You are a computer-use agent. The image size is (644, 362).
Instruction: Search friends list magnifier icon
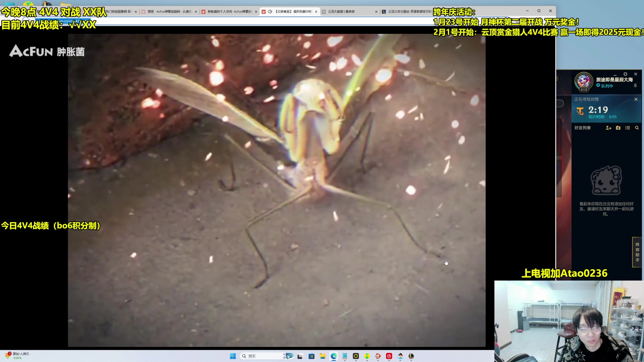(637, 128)
